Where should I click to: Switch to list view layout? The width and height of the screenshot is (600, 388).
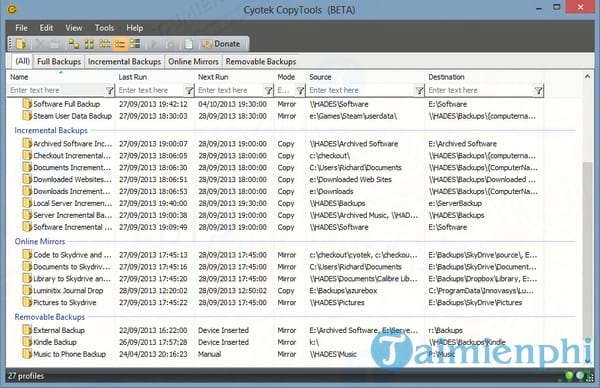click(104, 44)
